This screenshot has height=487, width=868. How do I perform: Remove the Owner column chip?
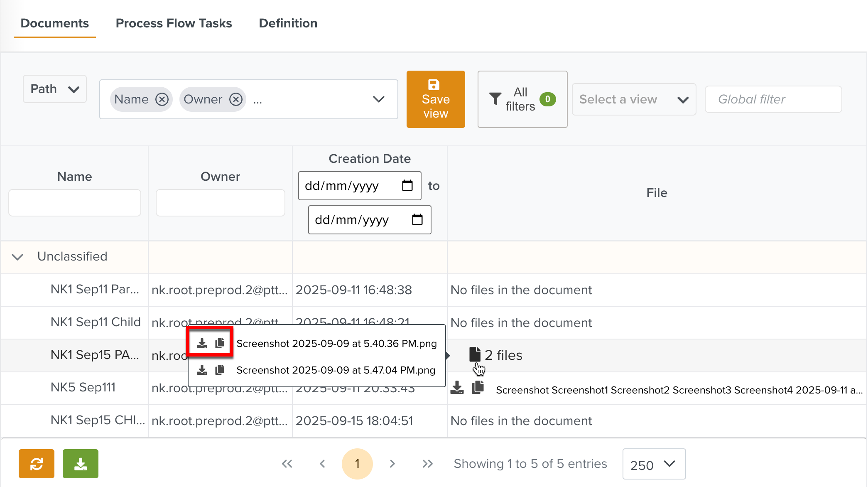[236, 99]
